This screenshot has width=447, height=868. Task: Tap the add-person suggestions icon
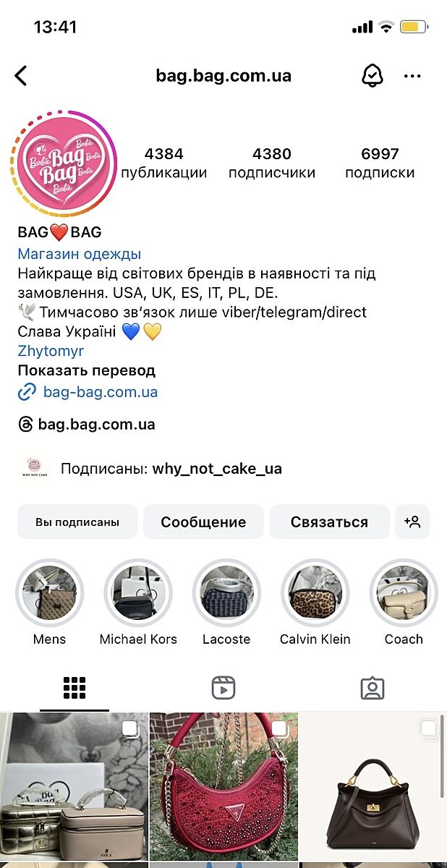click(412, 522)
